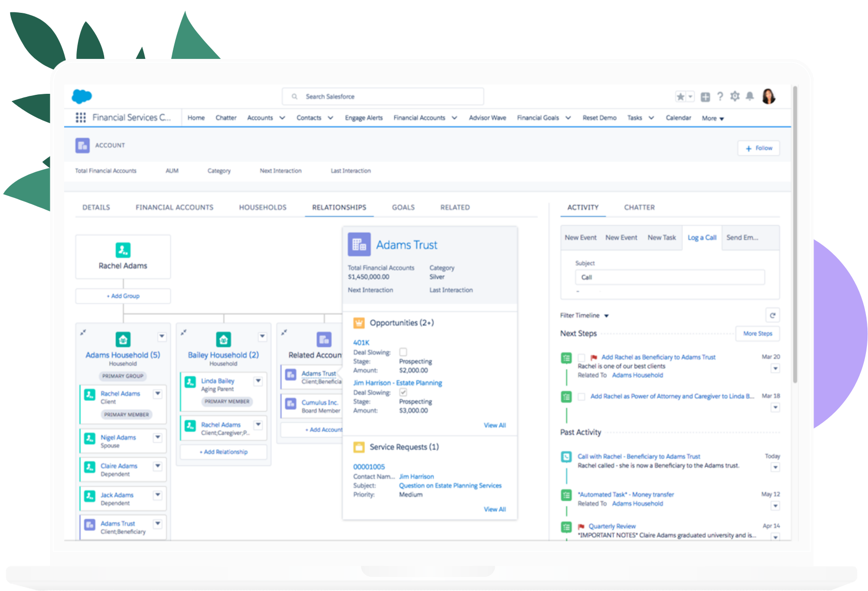Toggle 401K Deal Slowing checkbox
868x591 pixels.
[403, 352]
